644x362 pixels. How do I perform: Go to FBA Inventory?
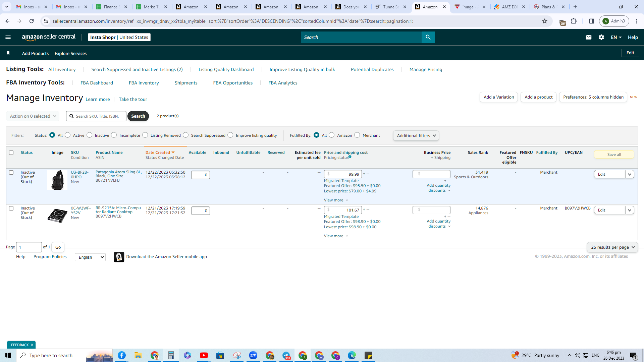click(x=144, y=83)
